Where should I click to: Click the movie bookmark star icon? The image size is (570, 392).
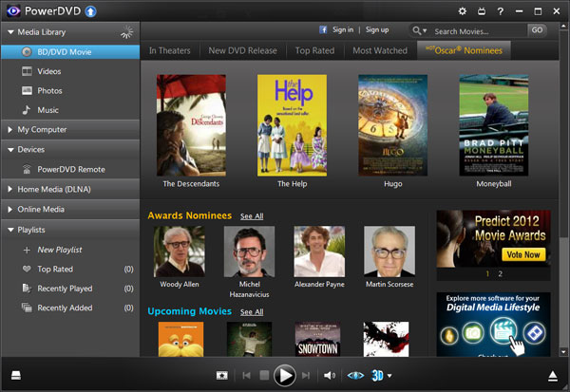[221, 376]
